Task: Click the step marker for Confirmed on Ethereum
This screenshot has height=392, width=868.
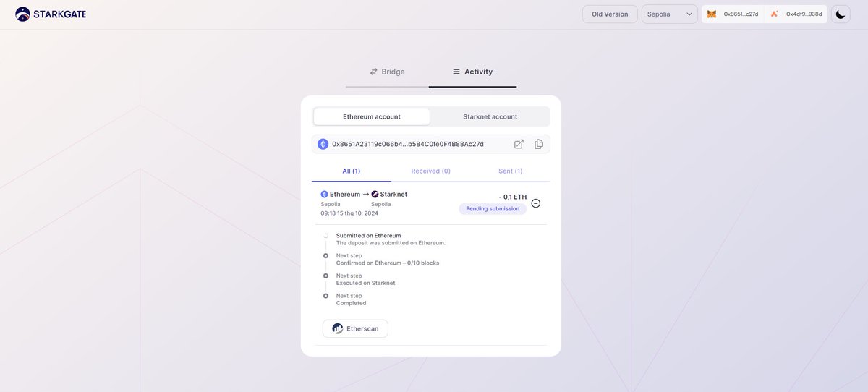Action: [x=325, y=256]
